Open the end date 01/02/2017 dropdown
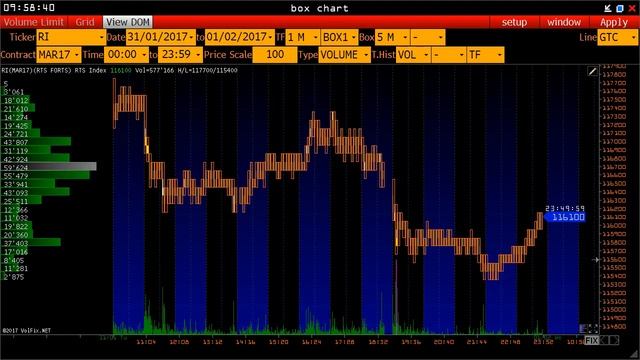Image resolution: width=640 pixels, height=360 pixels. (240, 37)
